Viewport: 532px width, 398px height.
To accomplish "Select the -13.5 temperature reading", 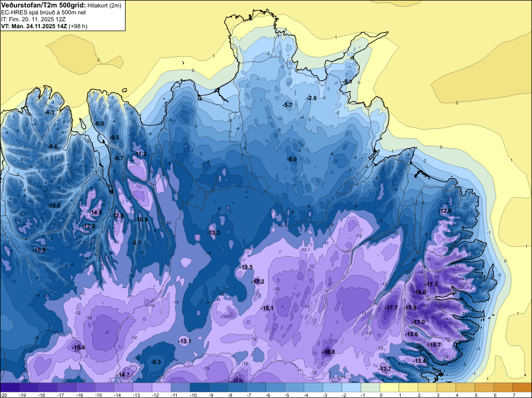I will [x=247, y=267].
